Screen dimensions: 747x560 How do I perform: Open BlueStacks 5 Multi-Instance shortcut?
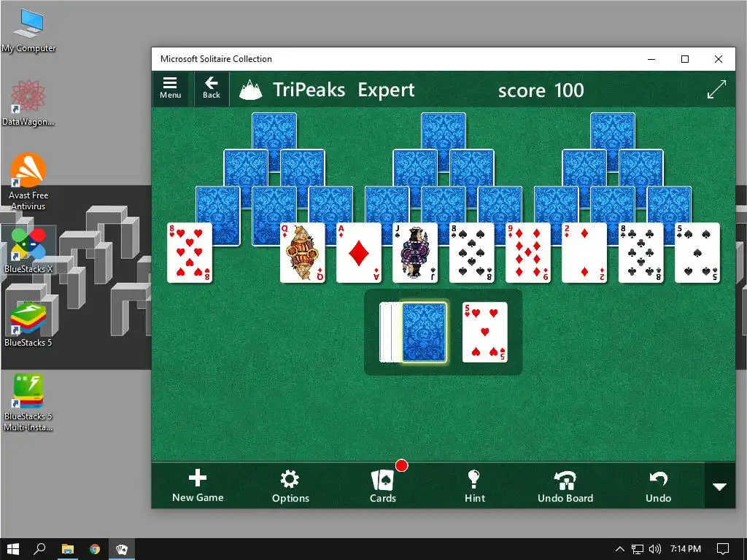[x=28, y=402]
